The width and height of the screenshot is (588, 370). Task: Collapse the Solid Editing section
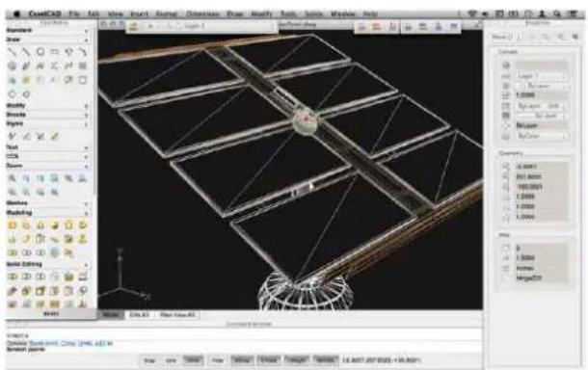(x=86, y=264)
